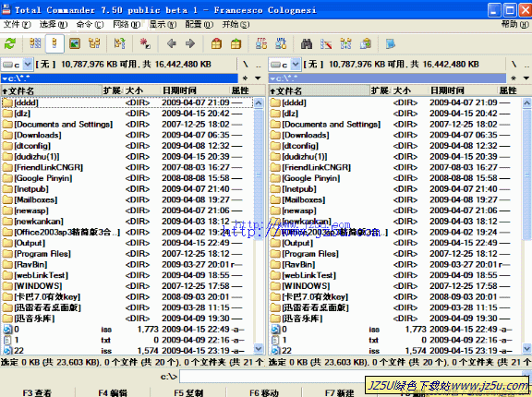Go back using the left arrow icon
Viewport: 532px width, 397px height.
pyautogui.click(x=172, y=43)
